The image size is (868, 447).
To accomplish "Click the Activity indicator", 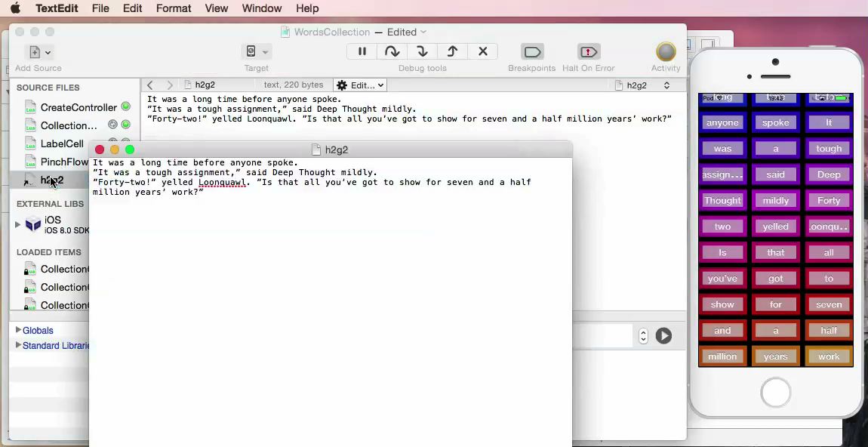I will pyautogui.click(x=666, y=52).
